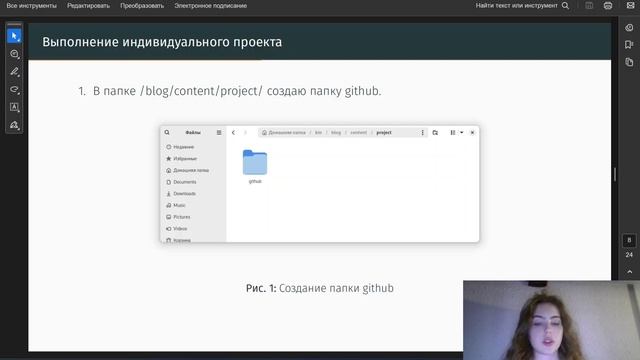Click the github folder icon in the figure

click(x=255, y=162)
